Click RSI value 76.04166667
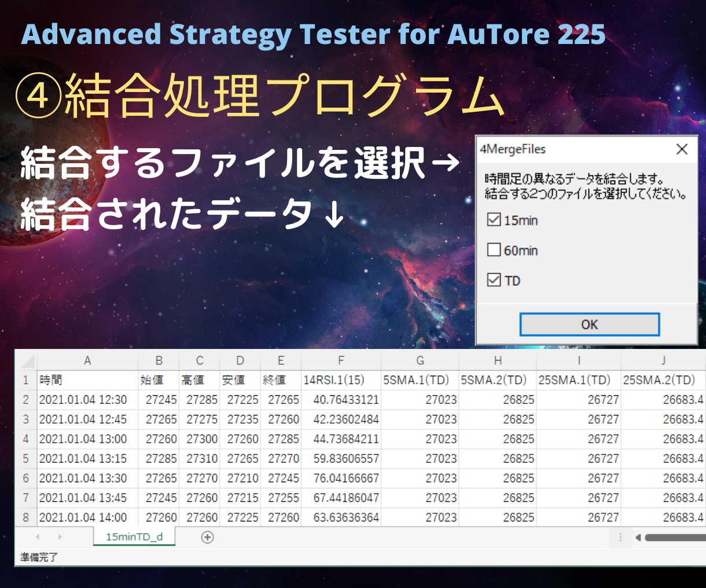Viewport: 706px width, 588px height. (x=341, y=478)
